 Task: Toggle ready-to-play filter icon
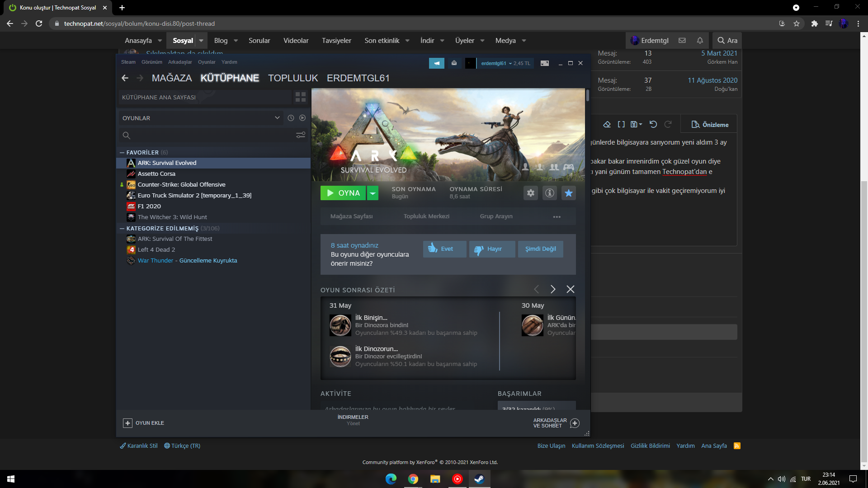coord(302,118)
